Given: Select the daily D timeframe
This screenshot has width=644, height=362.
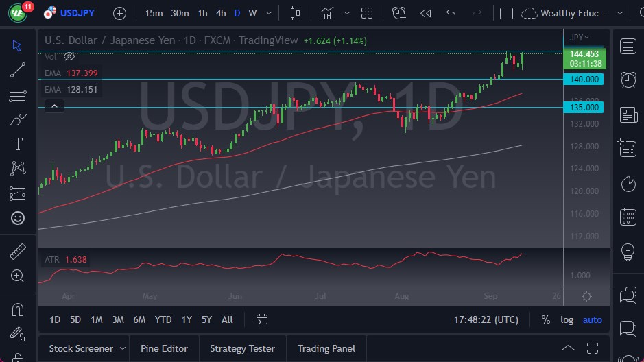Looking at the screenshot, I should point(237,14).
